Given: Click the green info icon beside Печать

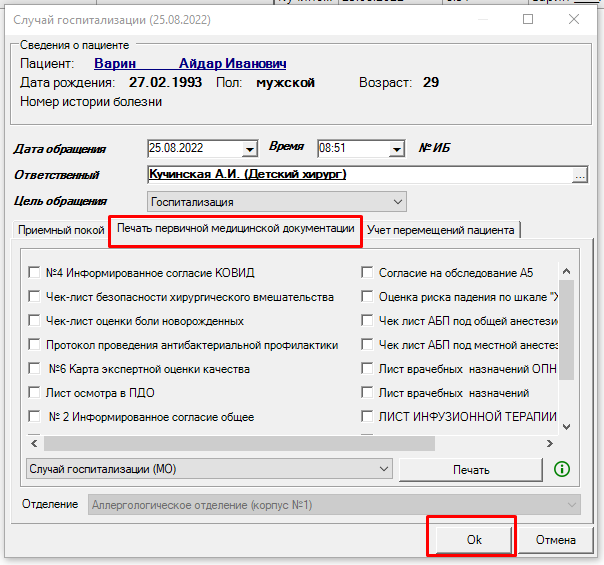Looking at the screenshot, I should (561, 468).
